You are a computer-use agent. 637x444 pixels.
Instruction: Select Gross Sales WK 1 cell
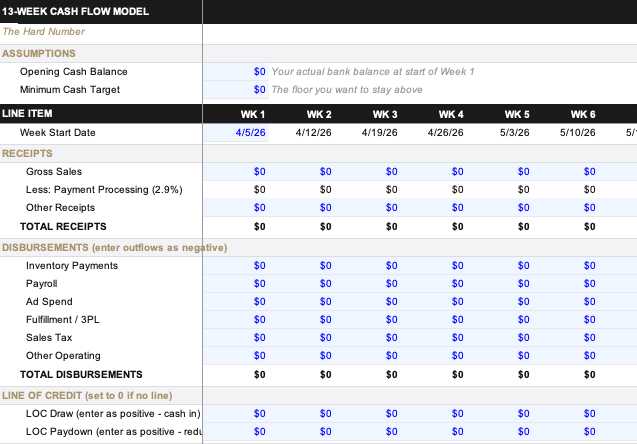click(x=236, y=171)
